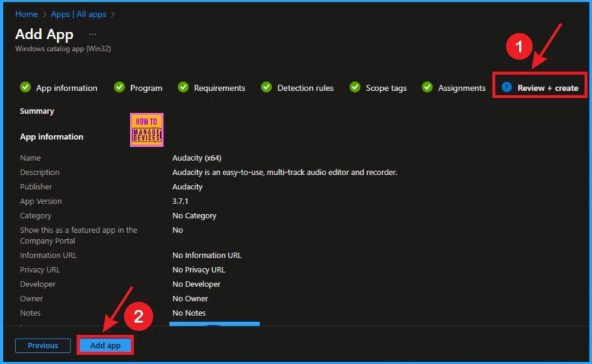Go to the Detection rules step
This screenshot has height=364, width=592.
[x=305, y=88]
